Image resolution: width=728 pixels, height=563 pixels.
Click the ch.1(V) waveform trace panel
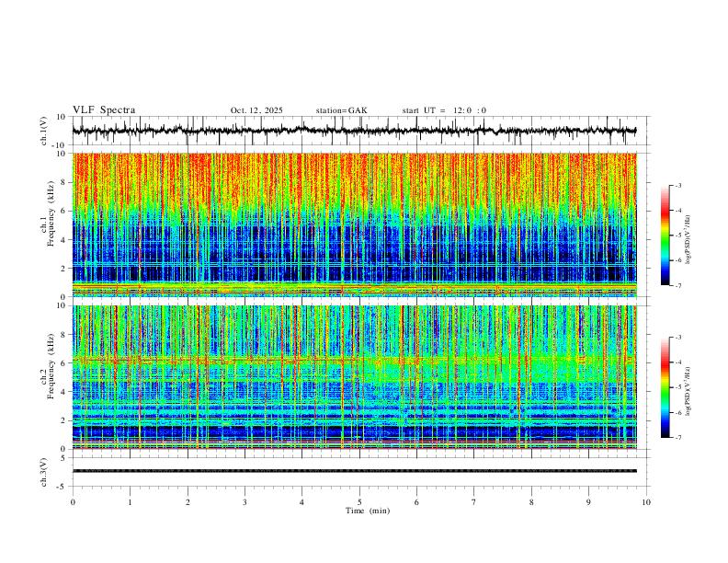(361, 131)
